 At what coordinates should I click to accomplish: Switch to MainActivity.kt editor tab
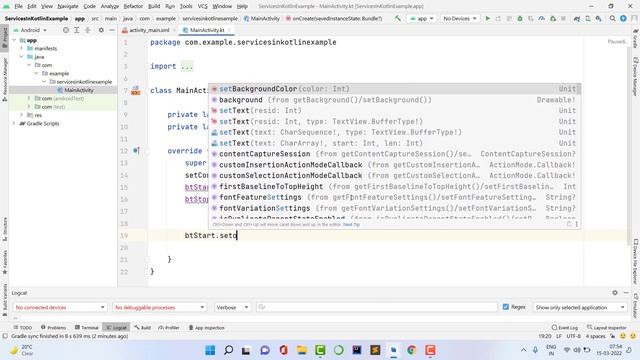point(207,30)
